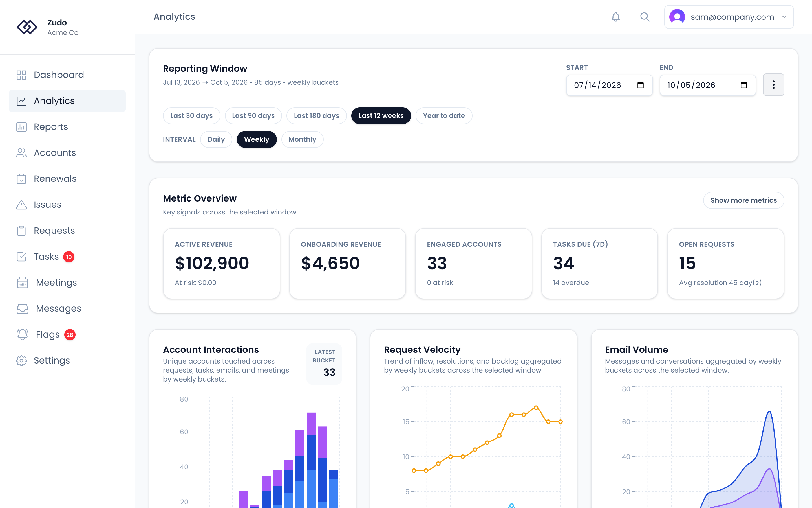Viewport: 812px width, 508px height.
Task: Open the three-dot more options menu
Action: pyautogui.click(x=773, y=85)
